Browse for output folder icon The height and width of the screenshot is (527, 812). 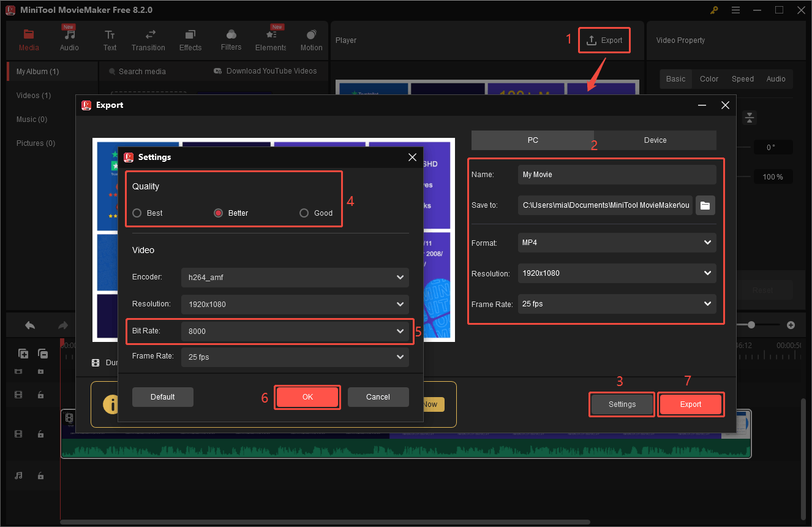point(705,205)
